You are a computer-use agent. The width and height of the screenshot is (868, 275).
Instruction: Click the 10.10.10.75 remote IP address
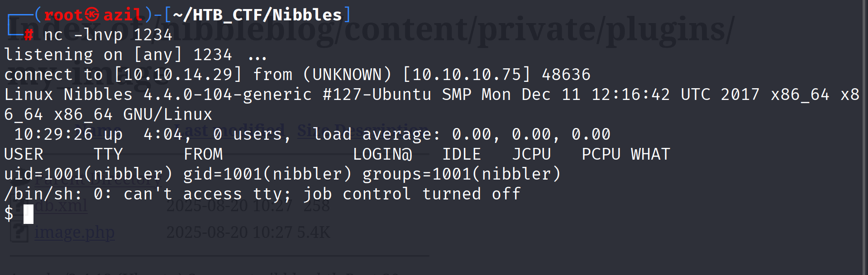point(467,75)
